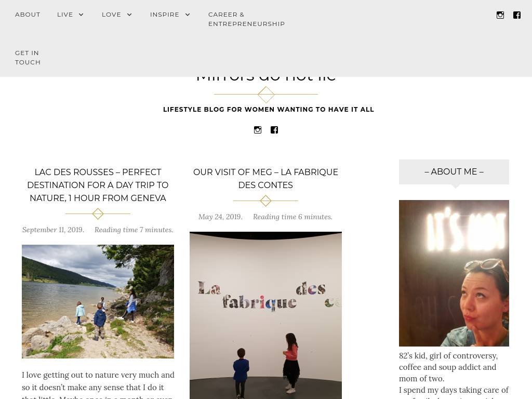Click the About Me portrait photo
532x399 pixels.
coord(454,273)
